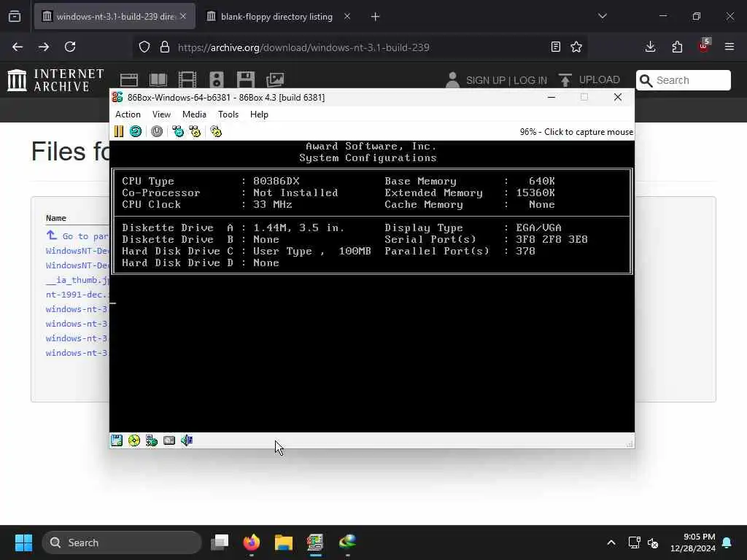The width and height of the screenshot is (747, 560).
Task: Click the CD-ROM status bar icon
Action: tap(134, 440)
